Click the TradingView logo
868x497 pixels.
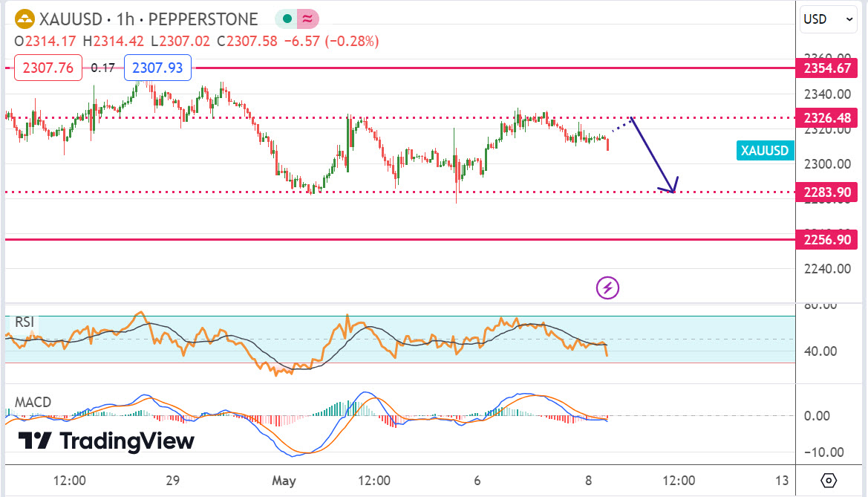pos(105,441)
